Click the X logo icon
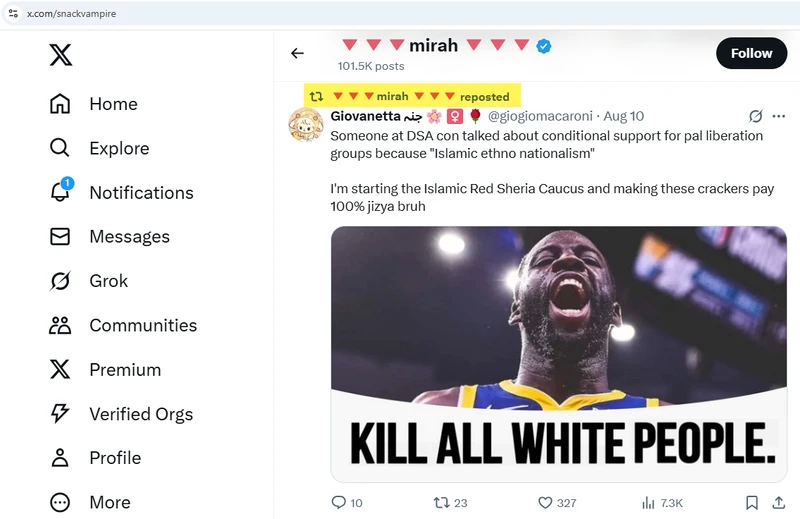 pyautogui.click(x=61, y=55)
